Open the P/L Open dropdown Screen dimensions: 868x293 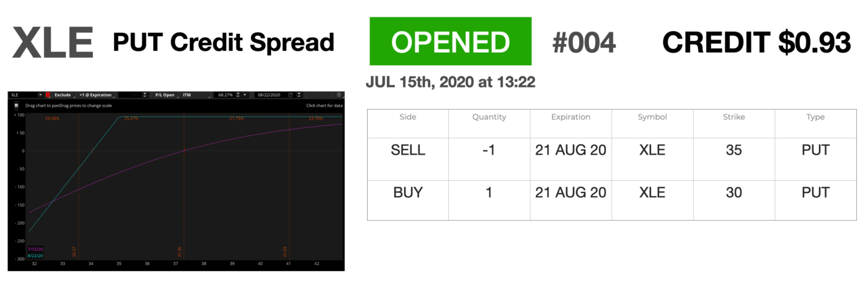click(x=166, y=95)
